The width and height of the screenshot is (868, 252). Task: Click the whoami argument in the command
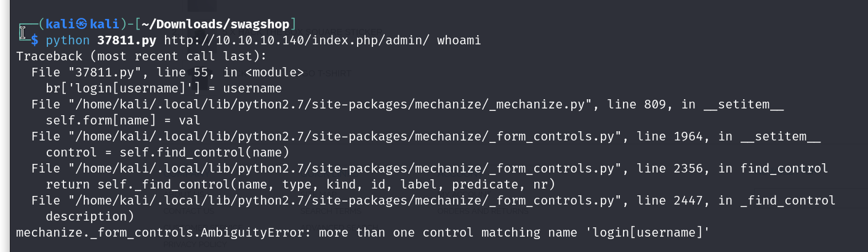point(459,41)
